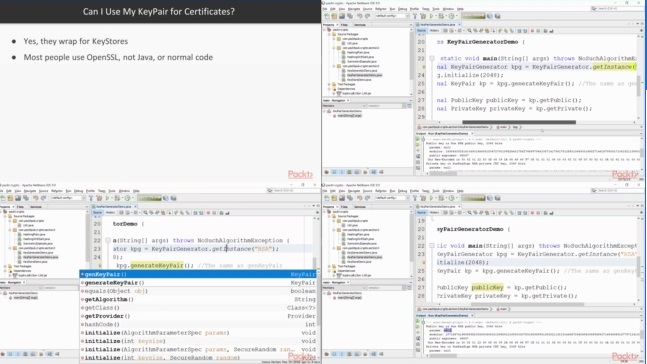Choose hashCode() from the autocomplete list
The height and width of the screenshot is (364, 647).
pyautogui.click(x=198, y=324)
